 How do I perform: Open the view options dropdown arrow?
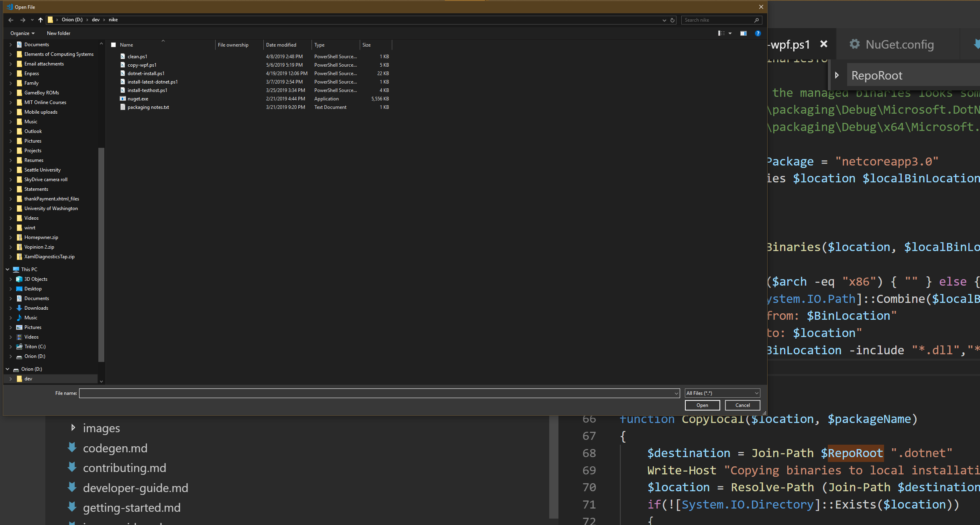tap(730, 33)
